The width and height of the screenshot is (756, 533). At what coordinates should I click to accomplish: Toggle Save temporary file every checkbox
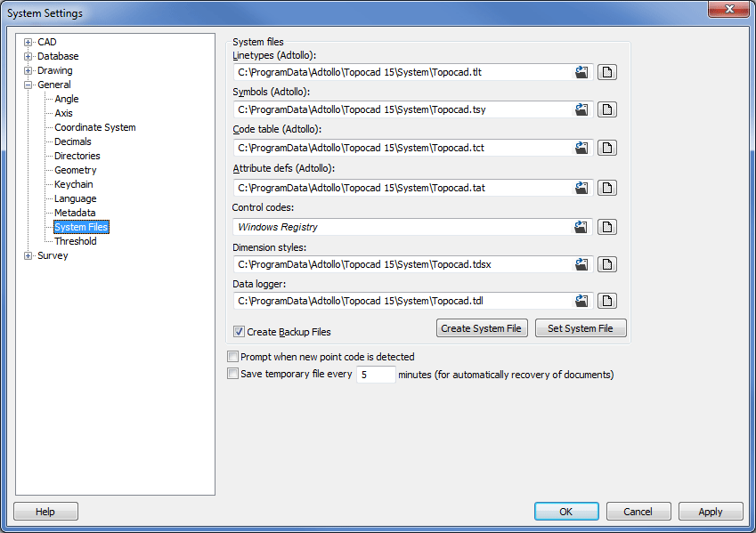pyautogui.click(x=233, y=375)
